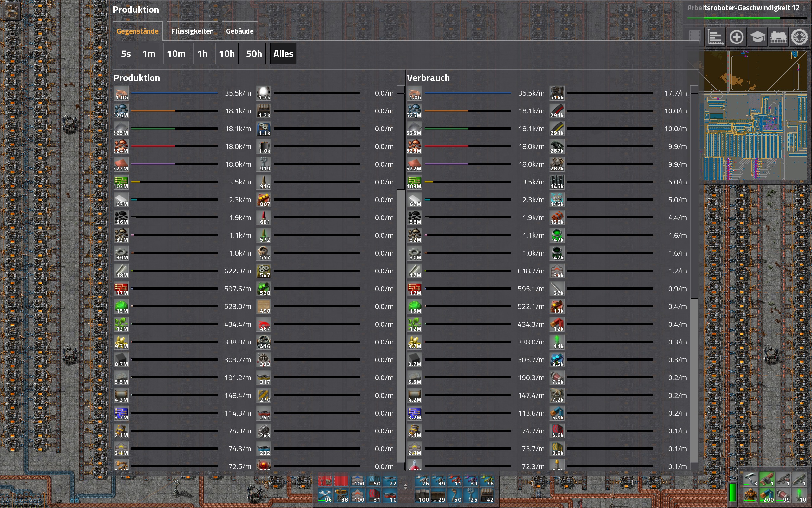The image size is (812, 508).
Task: Click the character icon at top-left corner
Action: coord(12,11)
